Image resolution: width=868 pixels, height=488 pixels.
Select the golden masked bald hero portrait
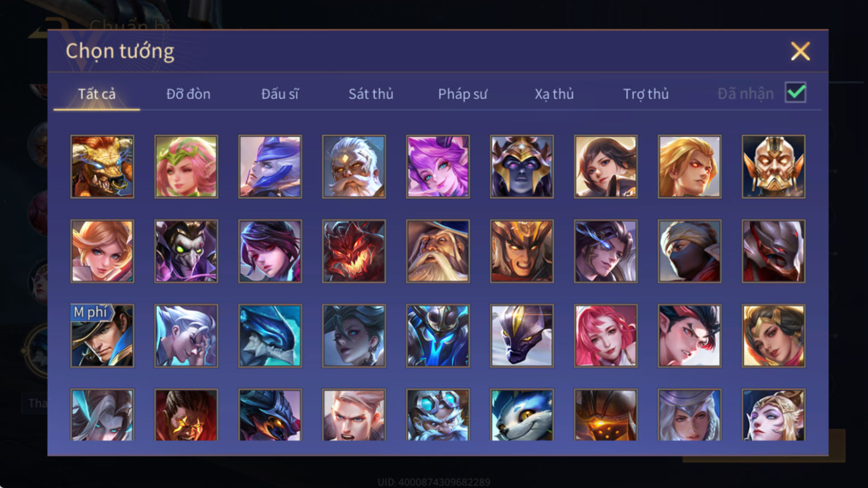(x=773, y=167)
